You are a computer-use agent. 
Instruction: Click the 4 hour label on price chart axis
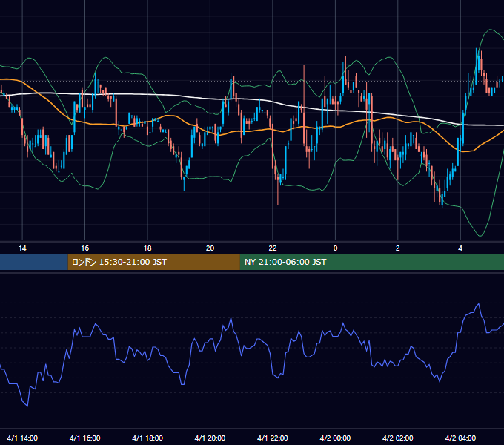click(460, 248)
